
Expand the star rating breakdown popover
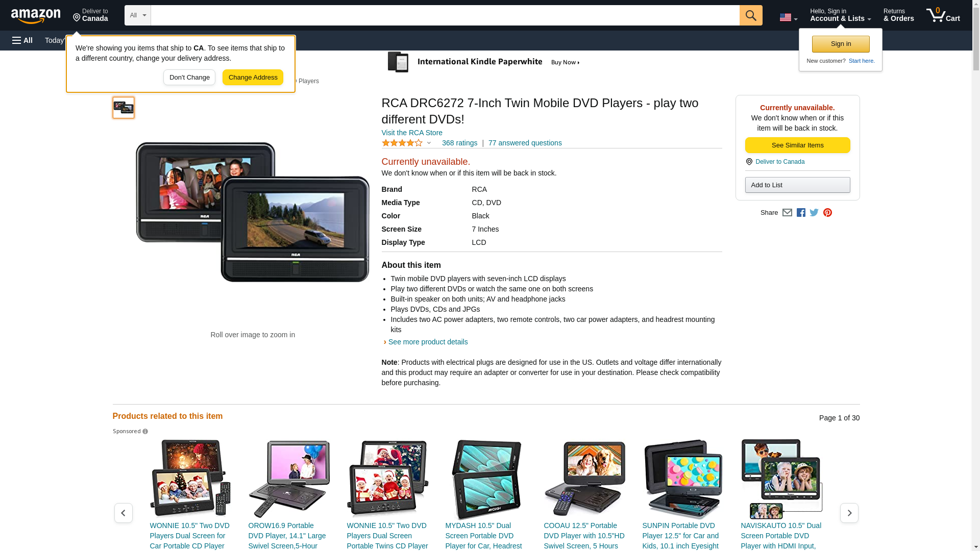(x=407, y=143)
